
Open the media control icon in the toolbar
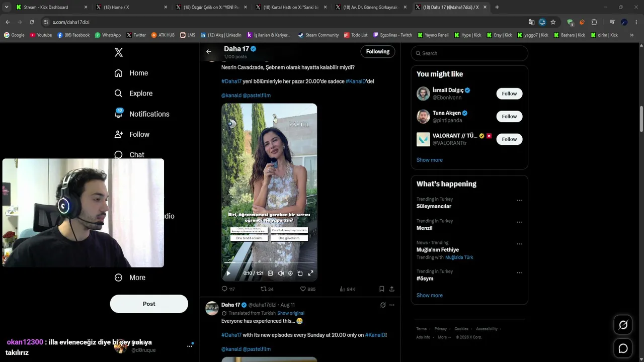612,22
